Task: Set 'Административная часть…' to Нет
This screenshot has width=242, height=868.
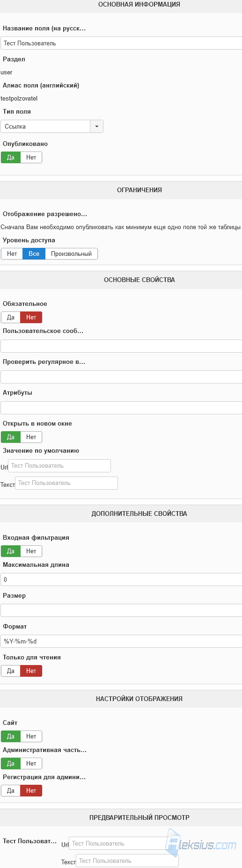Action: 31,764
